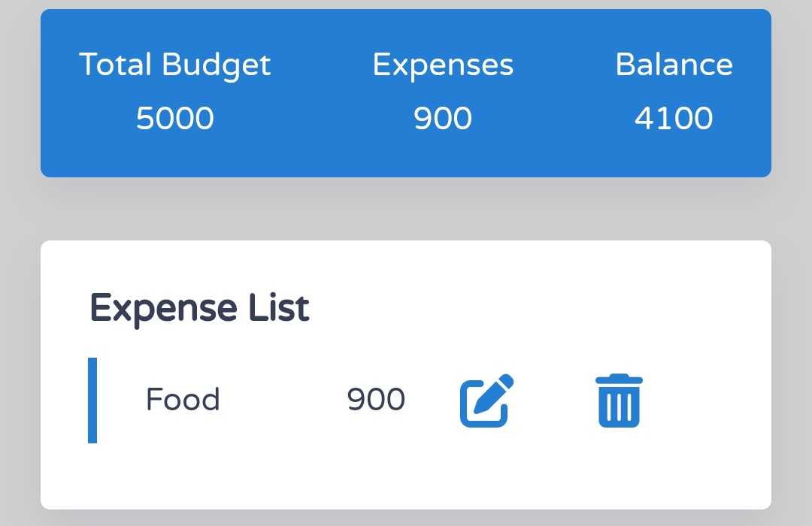Click the Total Budget label
Viewport: 812px width, 526px height.
click(175, 65)
